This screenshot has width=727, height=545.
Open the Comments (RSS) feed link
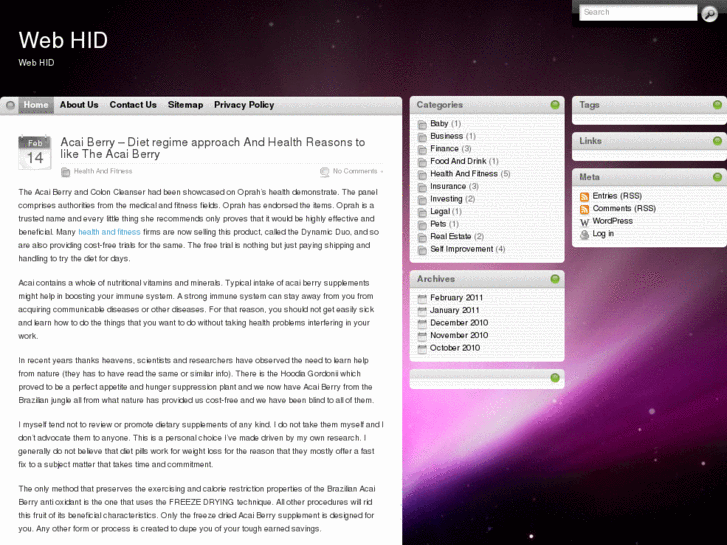pos(624,208)
